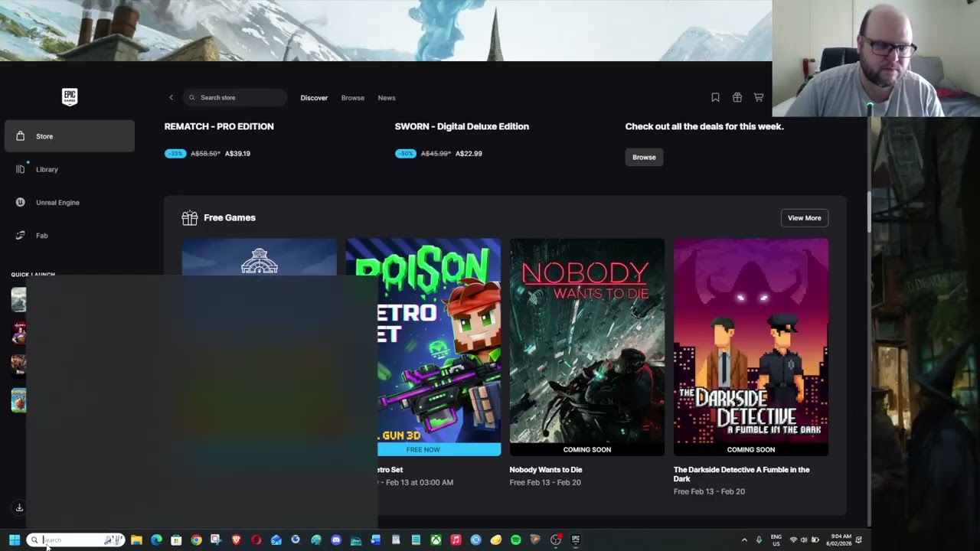Open the Free Games gift icon heading
980x551 pixels.
click(x=189, y=218)
